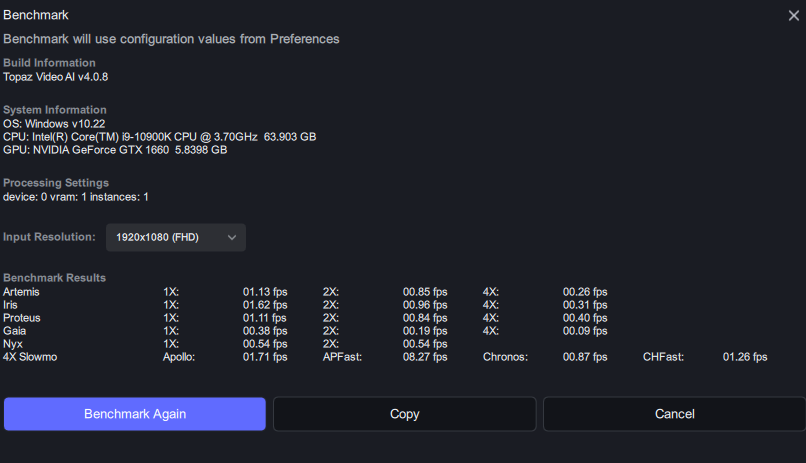Click the Benchmark Results heading
Viewport: 806px width, 463px height.
point(54,277)
